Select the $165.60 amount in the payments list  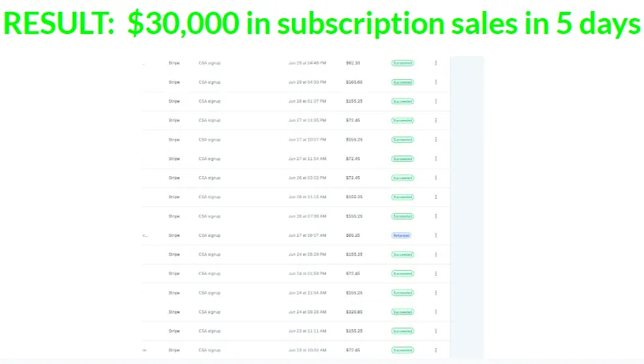[354, 82]
